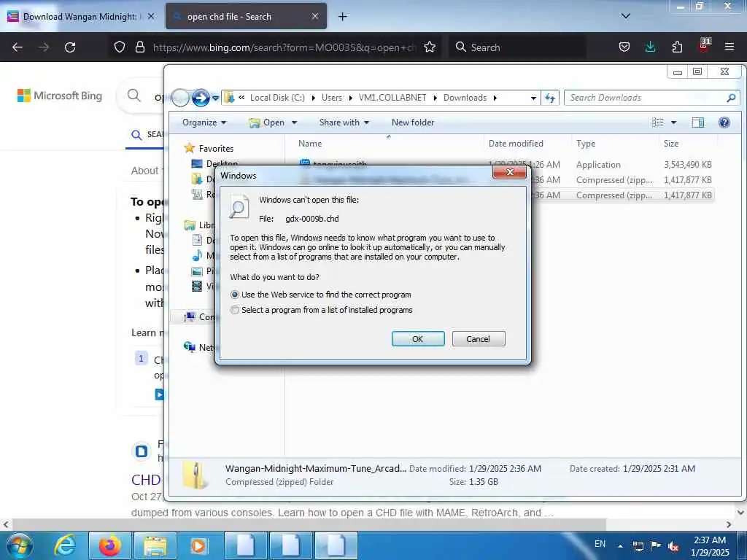Click the Bing URL address bar
Screen dimensions: 747x560
coord(284,47)
